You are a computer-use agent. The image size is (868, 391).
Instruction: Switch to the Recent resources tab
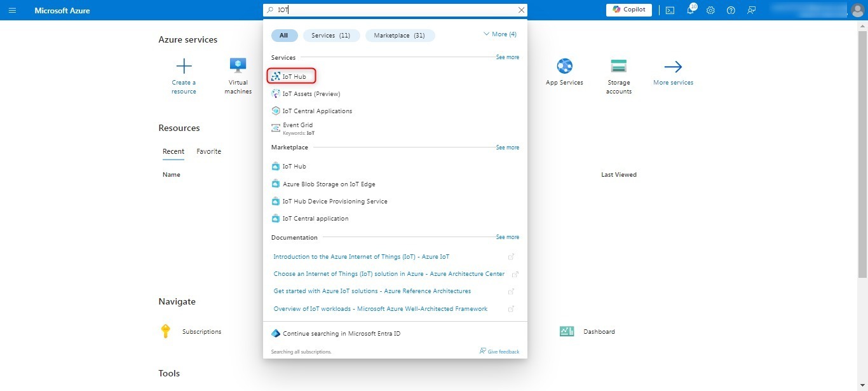[173, 151]
